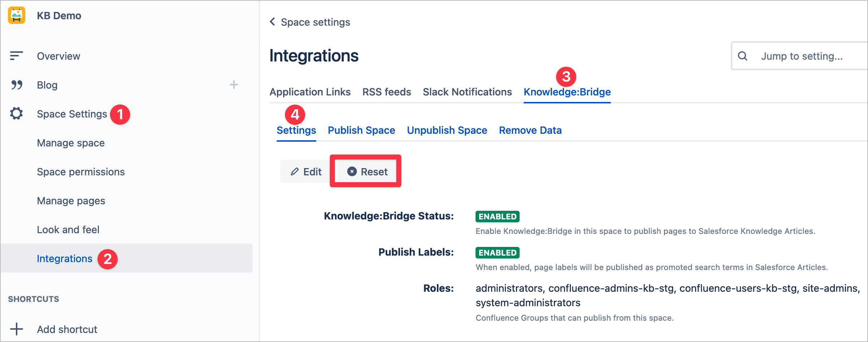The image size is (868, 342).
Task: Click the KB Demo space logo icon
Action: coord(17,15)
